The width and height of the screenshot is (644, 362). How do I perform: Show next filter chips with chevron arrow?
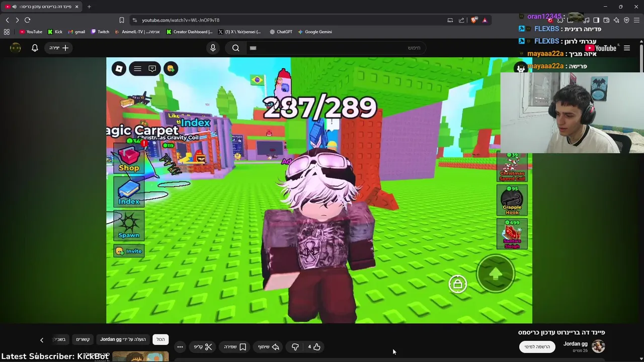click(x=42, y=340)
